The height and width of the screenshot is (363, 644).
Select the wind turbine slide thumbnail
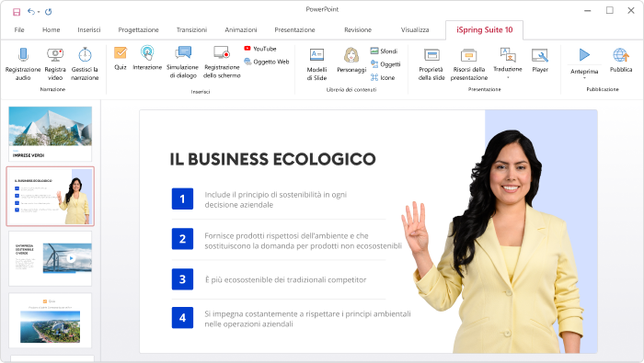50,258
